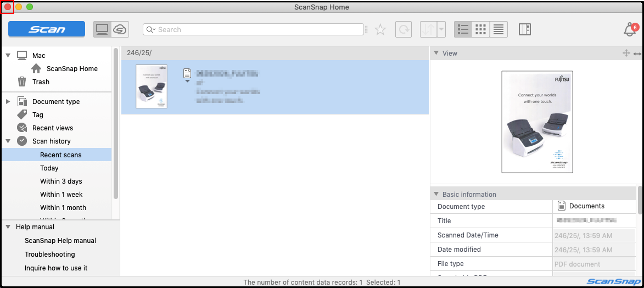
Task: Click the Document type icon
Action: (22, 101)
